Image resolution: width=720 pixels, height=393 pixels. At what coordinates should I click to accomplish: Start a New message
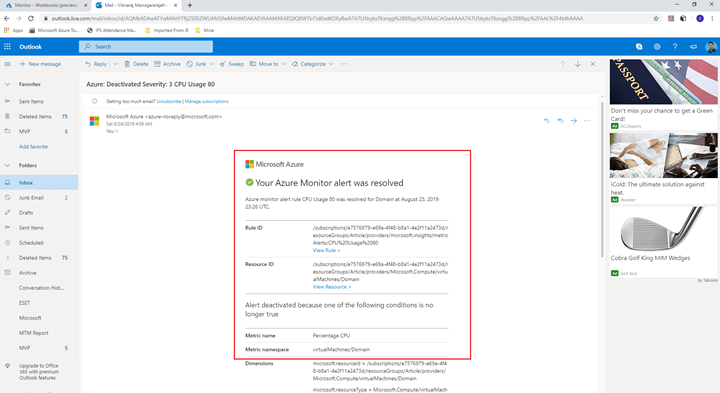tap(40, 64)
